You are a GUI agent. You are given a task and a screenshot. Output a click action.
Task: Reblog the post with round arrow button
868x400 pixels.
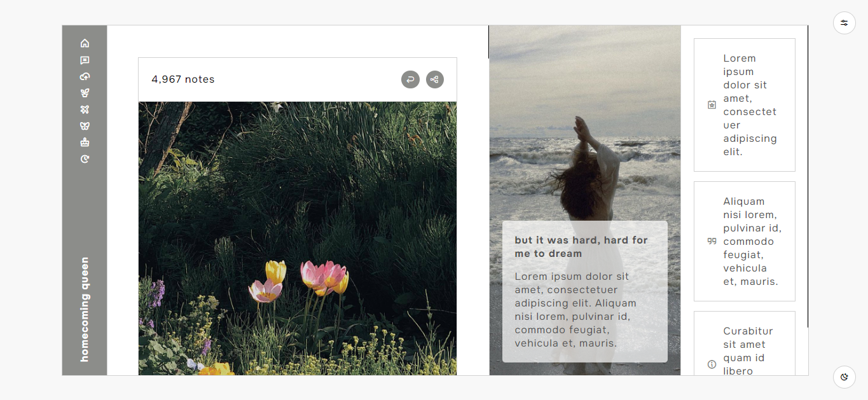(x=410, y=79)
